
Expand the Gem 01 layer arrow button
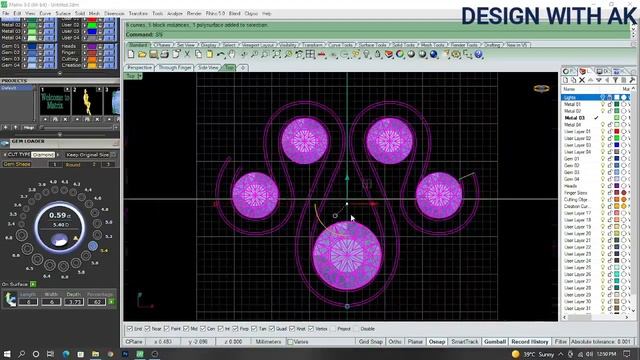point(24,47)
